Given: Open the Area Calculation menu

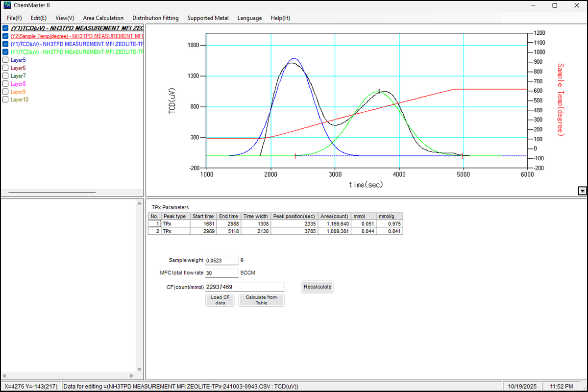Looking at the screenshot, I should tap(103, 18).
